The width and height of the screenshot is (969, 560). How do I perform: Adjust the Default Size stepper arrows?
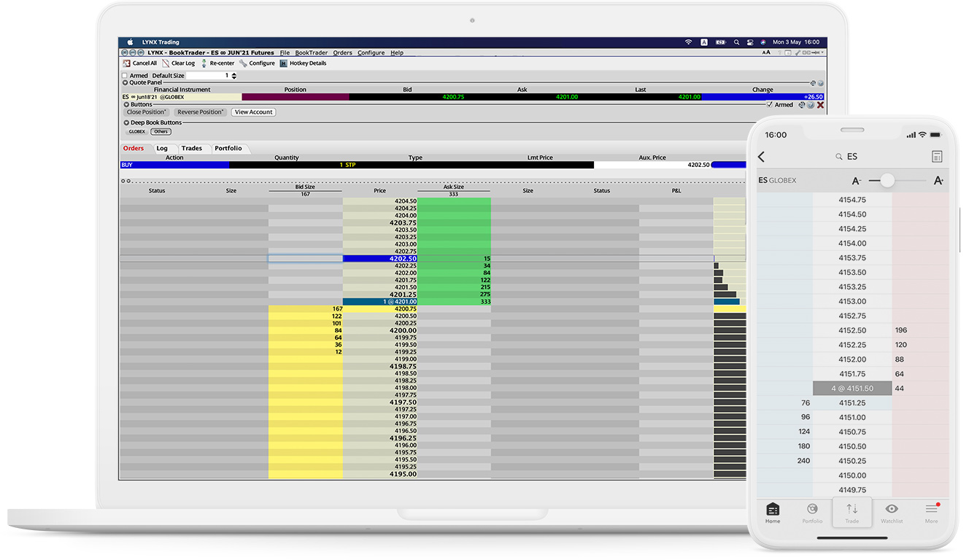click(x=234, y=76)
